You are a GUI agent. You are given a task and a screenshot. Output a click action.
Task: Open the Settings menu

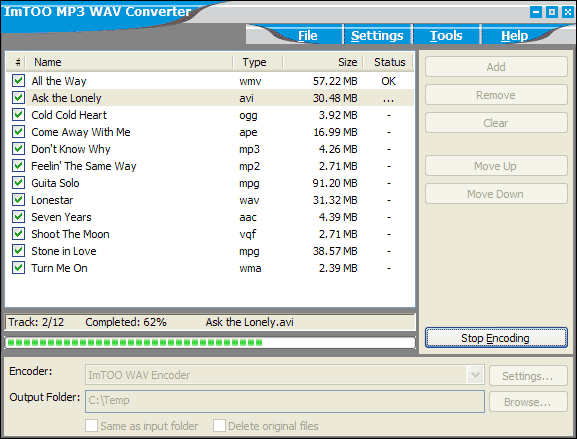(x=377, y=36)
